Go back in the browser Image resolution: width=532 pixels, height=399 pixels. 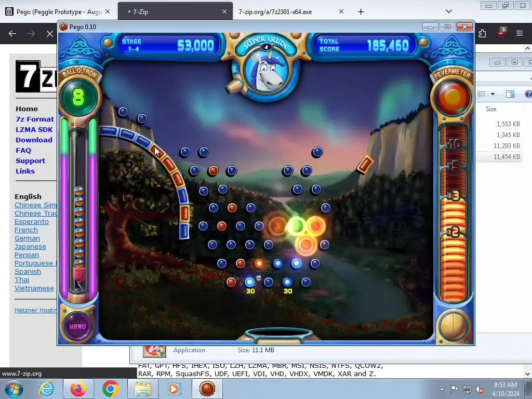point(12,34)
